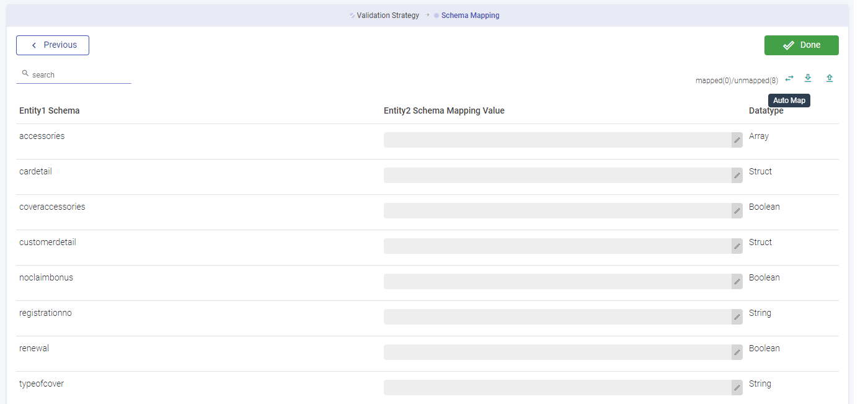Viewport: 868px width, 404px height.
Task: Click the Boolean datatype of noclaimbonus
Action: point(764,277)
